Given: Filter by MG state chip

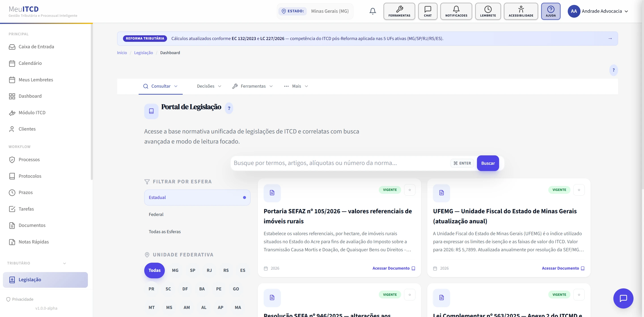Looking at the screenshot, I should (x=175, y=270).
